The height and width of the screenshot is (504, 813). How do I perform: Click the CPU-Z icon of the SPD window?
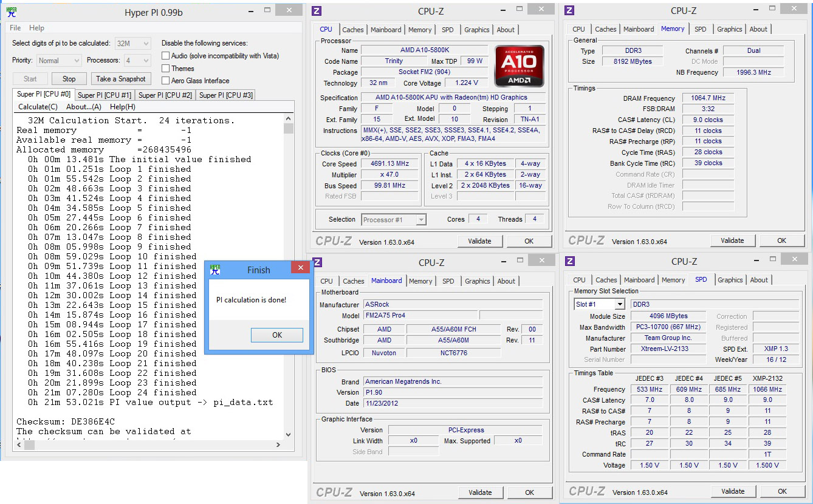pyautogui.click(x=569, y=262)
